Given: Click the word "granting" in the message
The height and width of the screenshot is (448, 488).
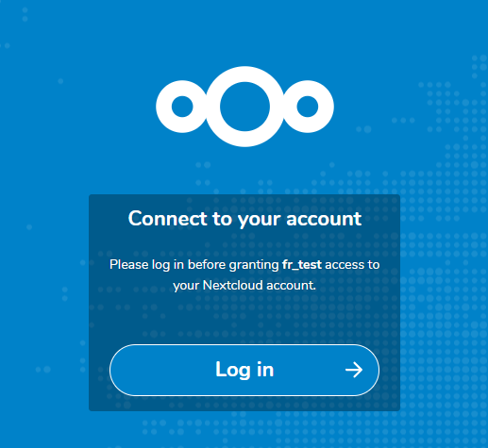Looking at the screenshot, I should [x=254, y=265].
